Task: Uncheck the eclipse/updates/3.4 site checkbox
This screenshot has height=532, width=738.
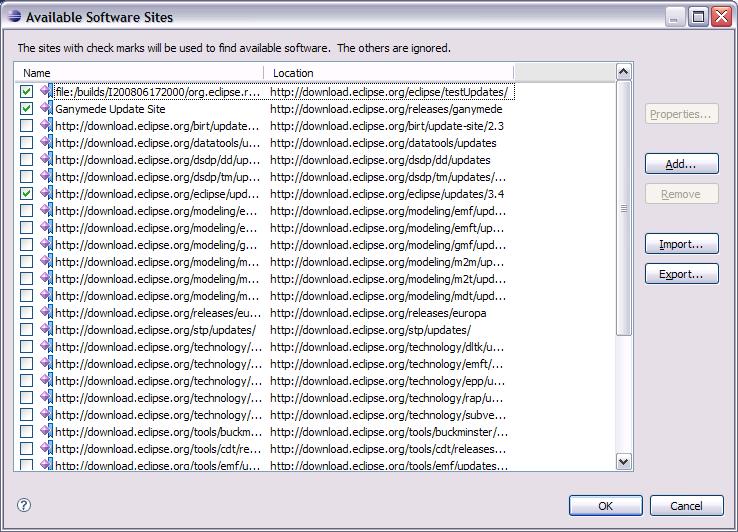Action: tap(26, 193)
